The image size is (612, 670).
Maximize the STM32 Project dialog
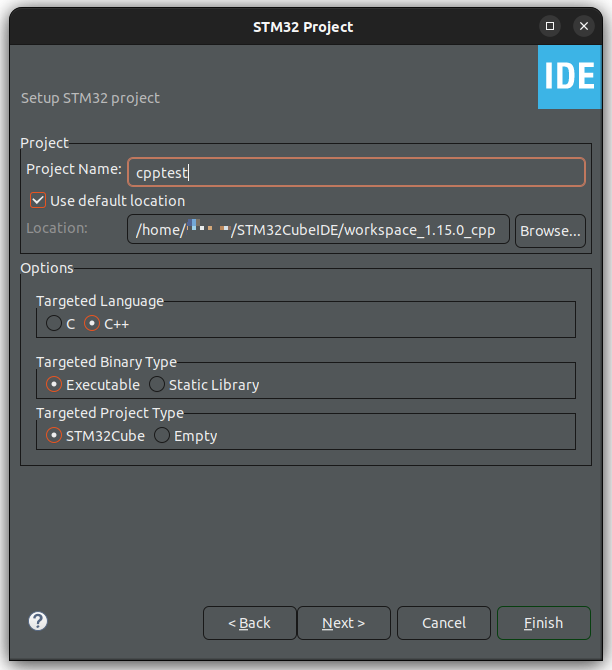[550, 26]
